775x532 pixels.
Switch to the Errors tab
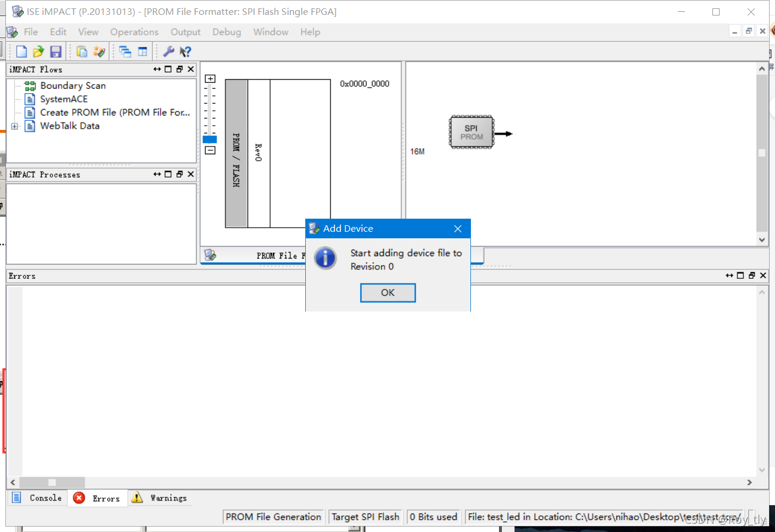(98, 498)
